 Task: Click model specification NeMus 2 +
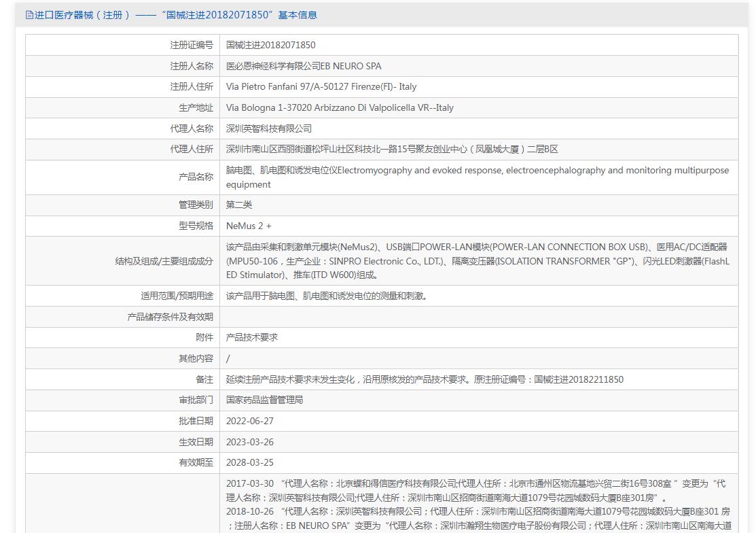coord(249,226)
